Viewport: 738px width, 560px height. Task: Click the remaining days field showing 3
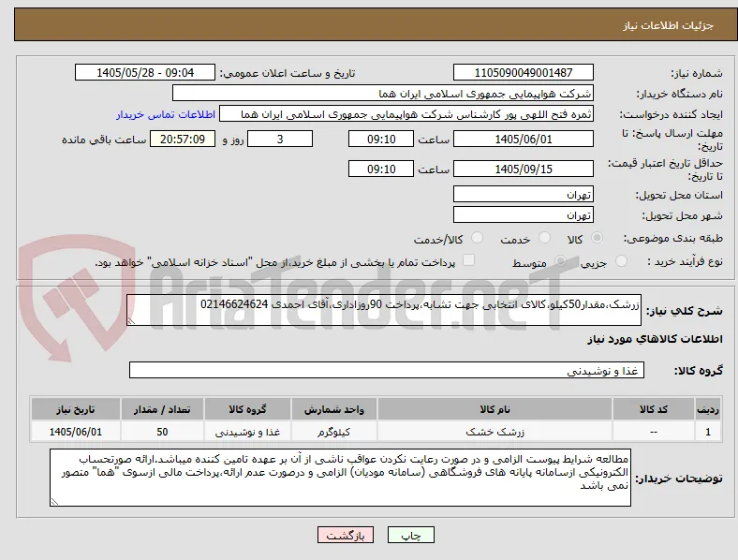[x=280, y=140]
